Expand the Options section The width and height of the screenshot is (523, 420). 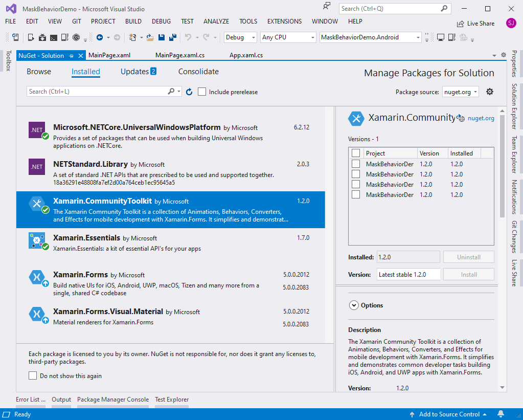tap(354, 305)
